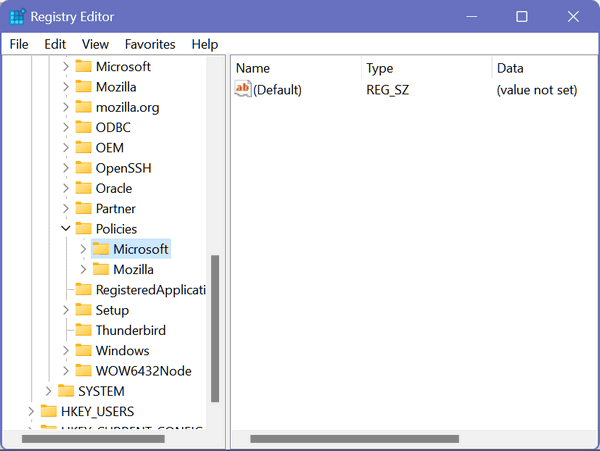The height and width of the screenshot is (451, 600).
Task: Select the Setup folder icon
Action: coord(83,309)
